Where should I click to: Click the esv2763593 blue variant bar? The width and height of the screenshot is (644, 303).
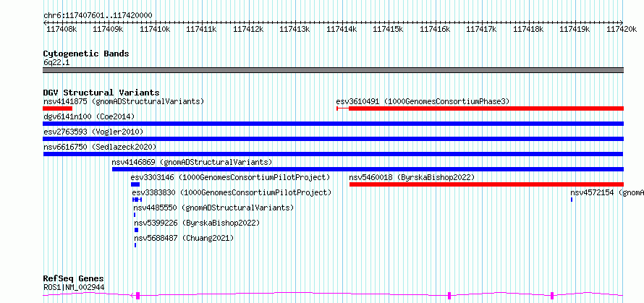pyautogui.click(x=334, y=139)
